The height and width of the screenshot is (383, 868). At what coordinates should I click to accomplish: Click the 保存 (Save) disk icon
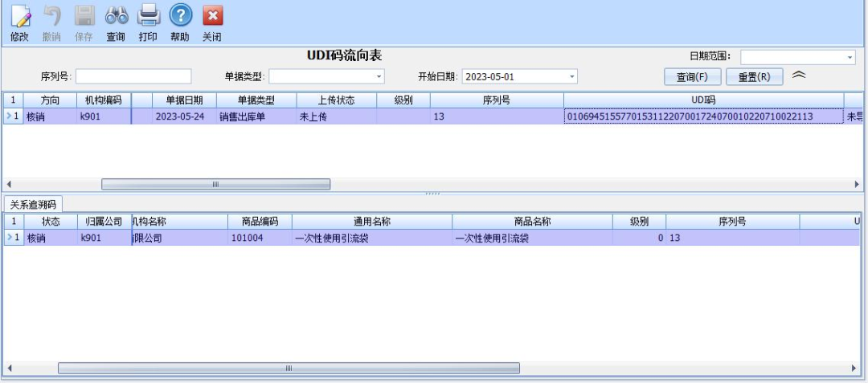[84, 16]
